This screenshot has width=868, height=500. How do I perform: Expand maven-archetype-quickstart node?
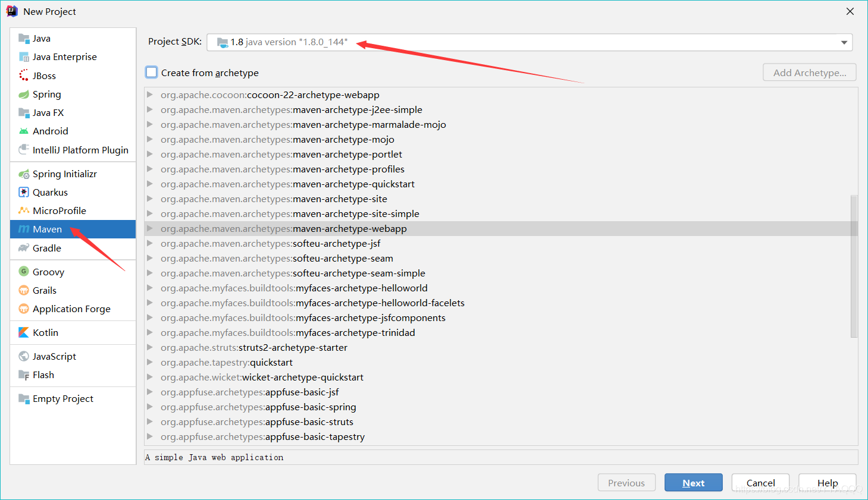pyautogui.click(x=150, y=184)
